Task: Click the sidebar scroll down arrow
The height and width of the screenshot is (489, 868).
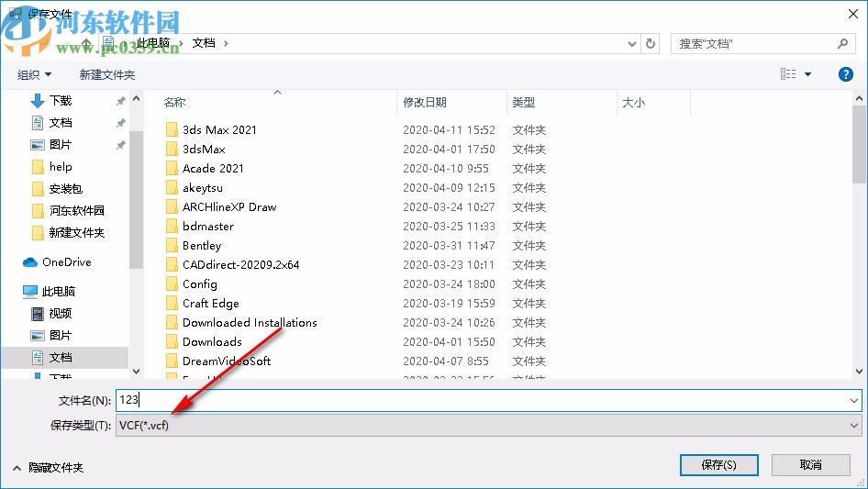Action: [136, 371]
